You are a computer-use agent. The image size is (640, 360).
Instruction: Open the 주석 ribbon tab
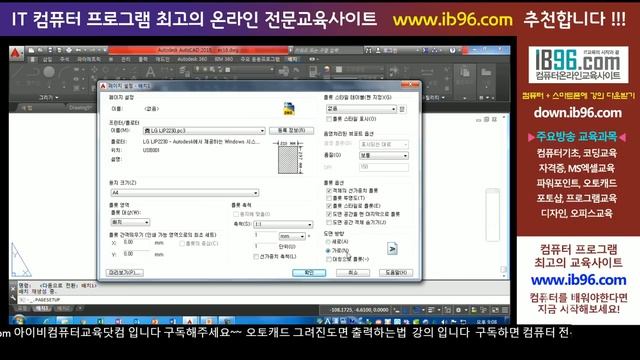pos(64,60)
